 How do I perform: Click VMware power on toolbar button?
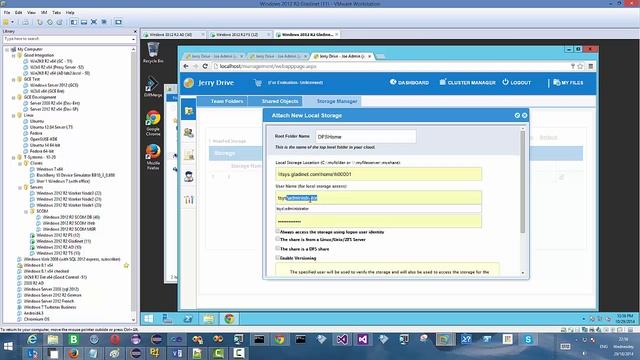click(6, 22)
